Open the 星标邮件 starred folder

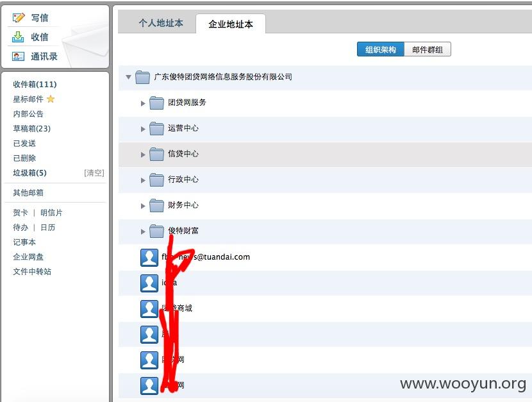click(x=28, y=99)
